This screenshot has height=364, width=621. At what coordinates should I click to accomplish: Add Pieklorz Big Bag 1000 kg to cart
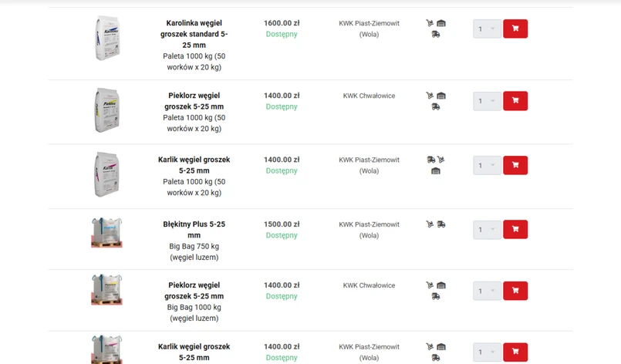click(515, 291)
